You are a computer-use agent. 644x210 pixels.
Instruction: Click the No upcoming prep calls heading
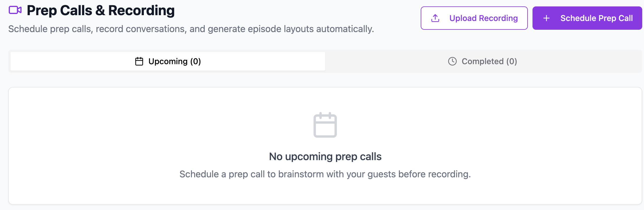[325, 157]
